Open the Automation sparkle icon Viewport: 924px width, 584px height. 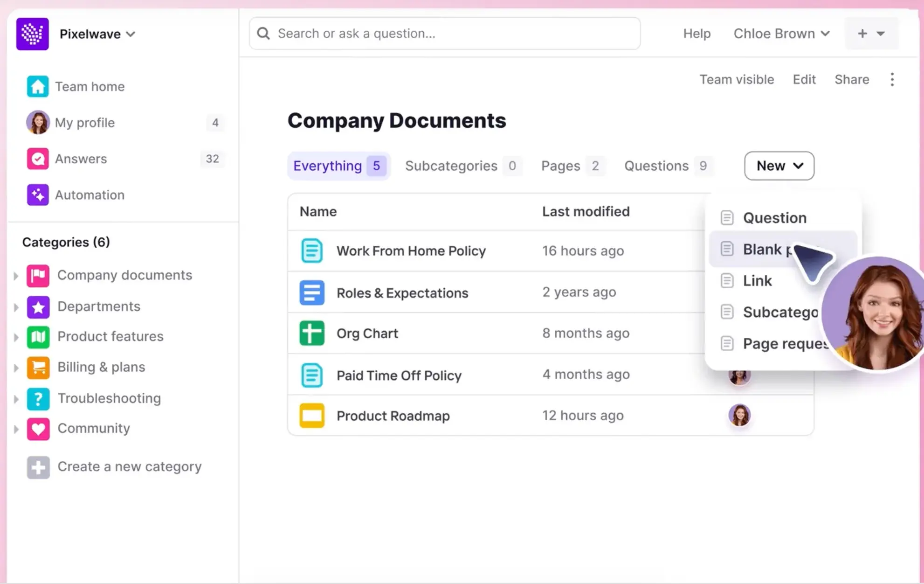pyautogui.click(x=38, y=195)
